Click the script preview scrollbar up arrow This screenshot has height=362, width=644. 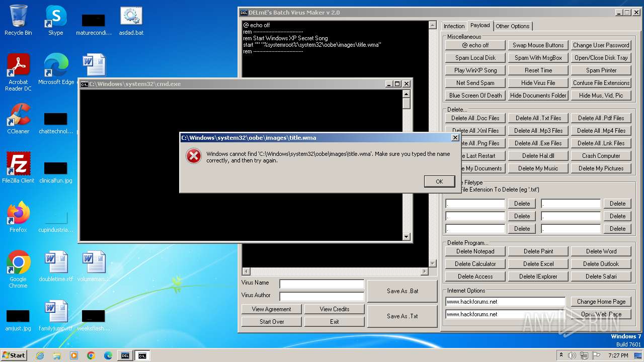coord(432,25)
